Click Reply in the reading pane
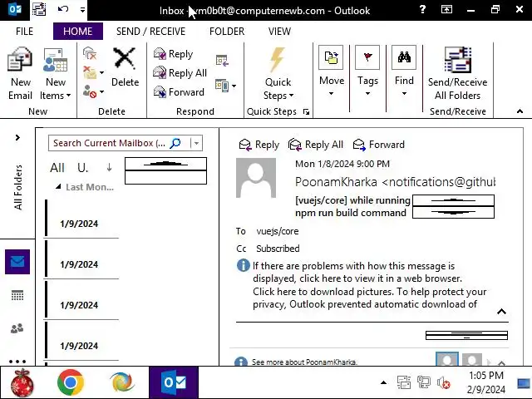Viewport: 532px width, 399px height. (259, 145)
